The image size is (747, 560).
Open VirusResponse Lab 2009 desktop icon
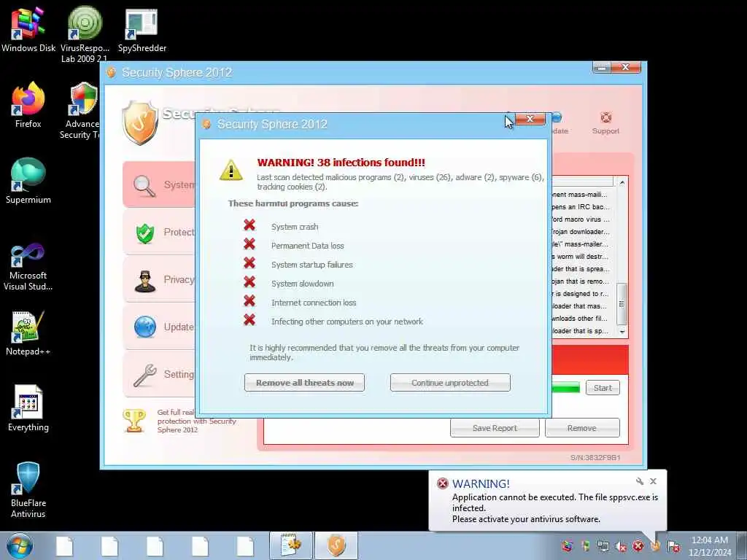pos(85,34)
